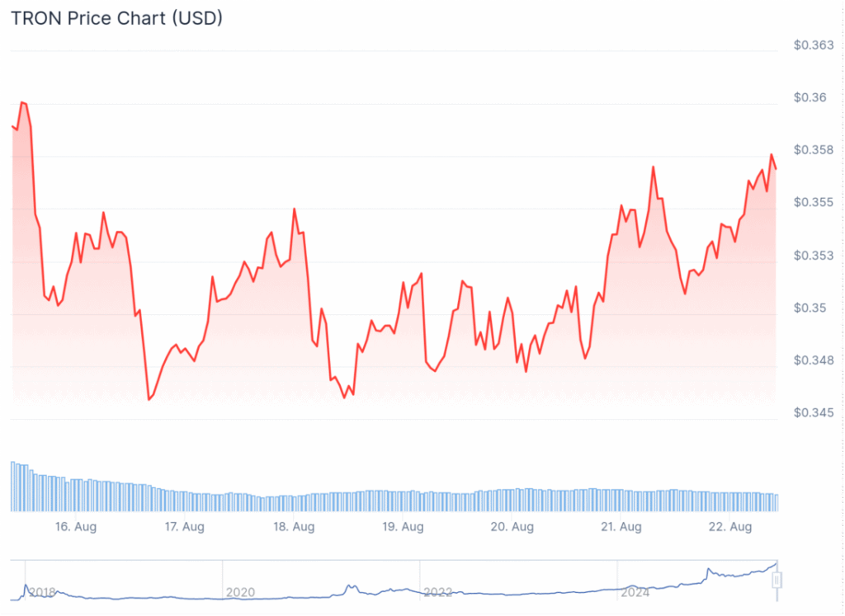Select the 17. Aug axis label
The height and width of the screenshot is (616, 845).
(184, 527)
